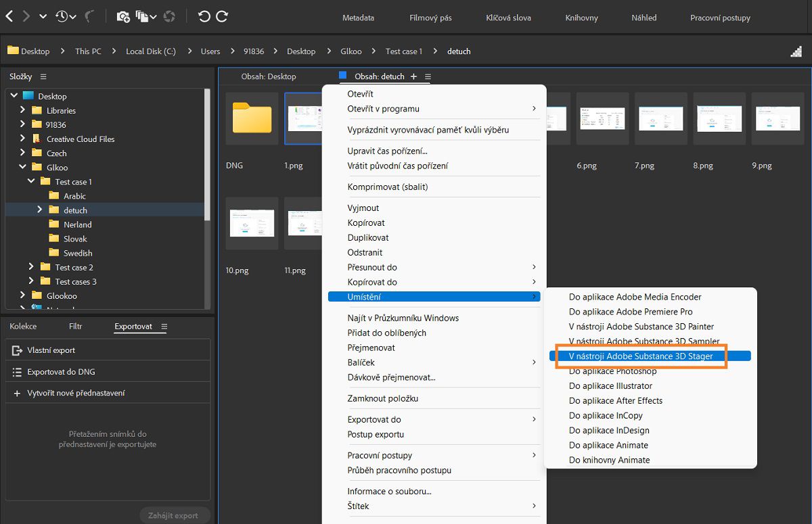Rotate the image 90° counterclockwise

click(204, 17)
